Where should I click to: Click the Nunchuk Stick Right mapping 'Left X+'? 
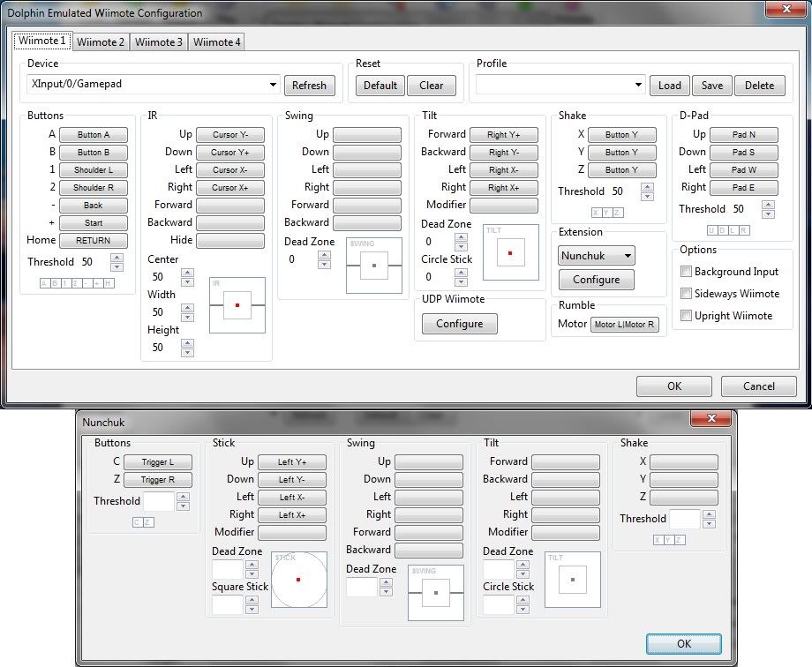click(292, 514)
